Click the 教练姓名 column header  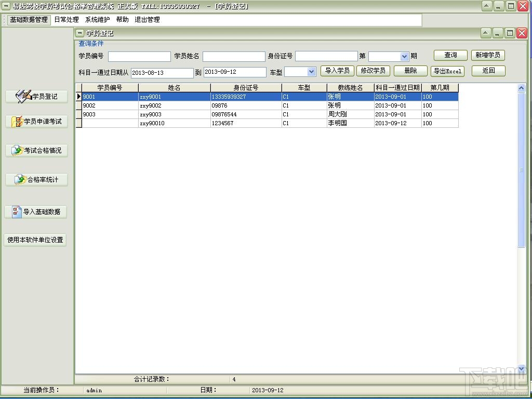point(351,87)
